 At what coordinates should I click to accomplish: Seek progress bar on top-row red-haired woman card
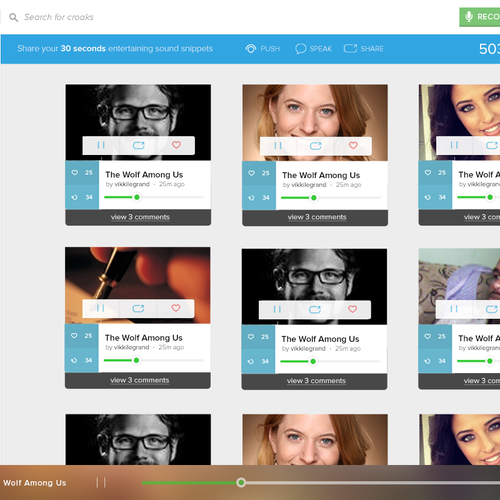coord(331,198)
